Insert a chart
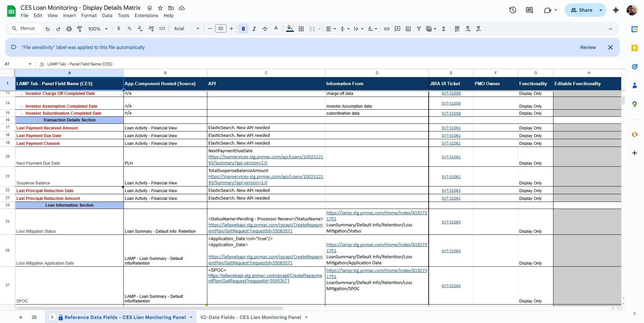Viewport: 644px width, 323px height. [408, 29]
